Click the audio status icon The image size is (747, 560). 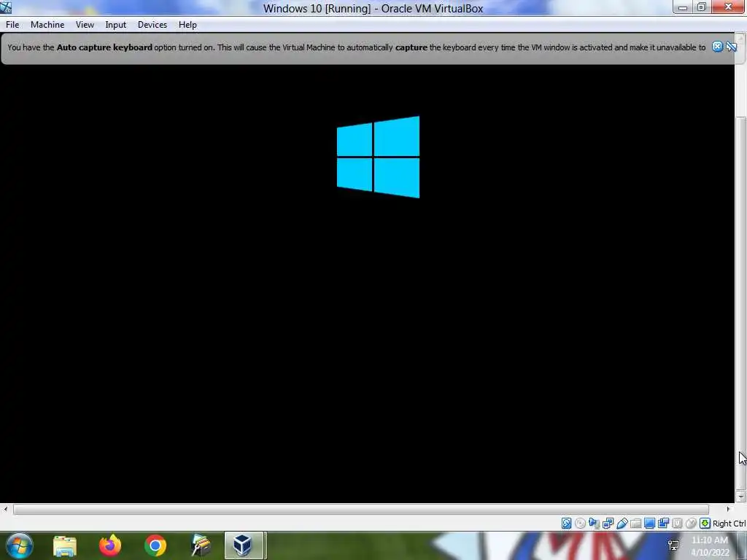(594, 524)
